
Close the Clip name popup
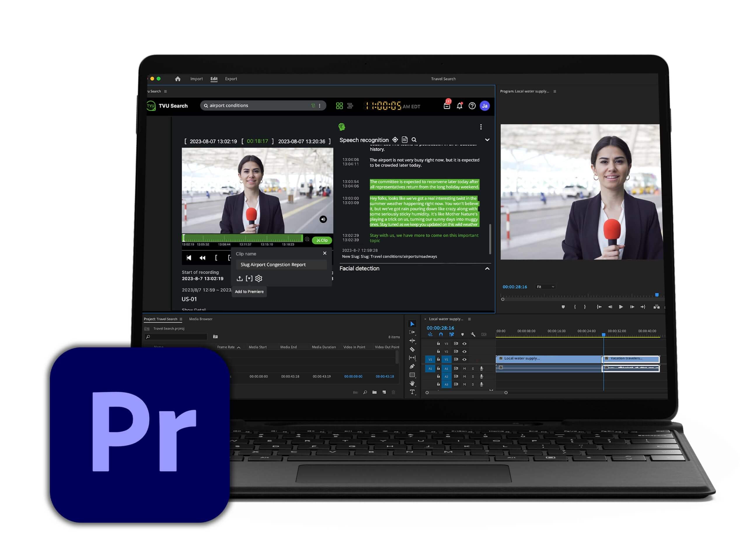[x=324, y=253]
